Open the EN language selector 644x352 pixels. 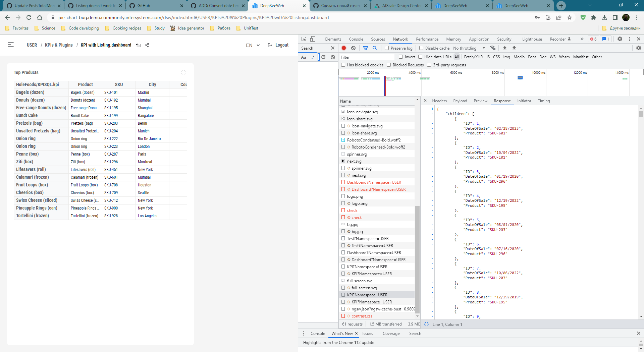(253, 45)
